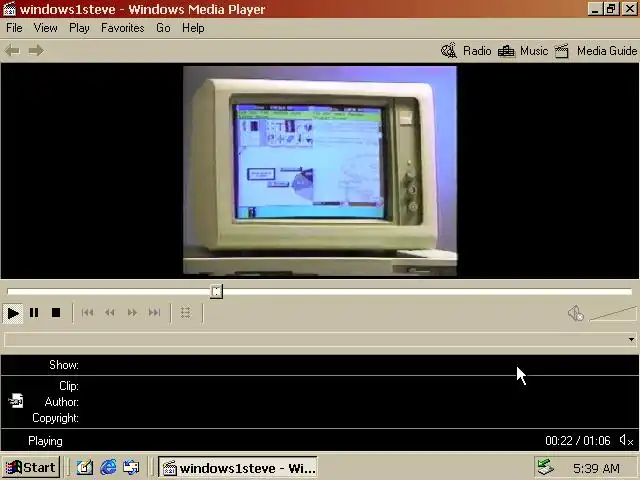This screenshot has width=640, height=480.
Task: Click the Media Player title bar icon
Action: tap(9, 9)
